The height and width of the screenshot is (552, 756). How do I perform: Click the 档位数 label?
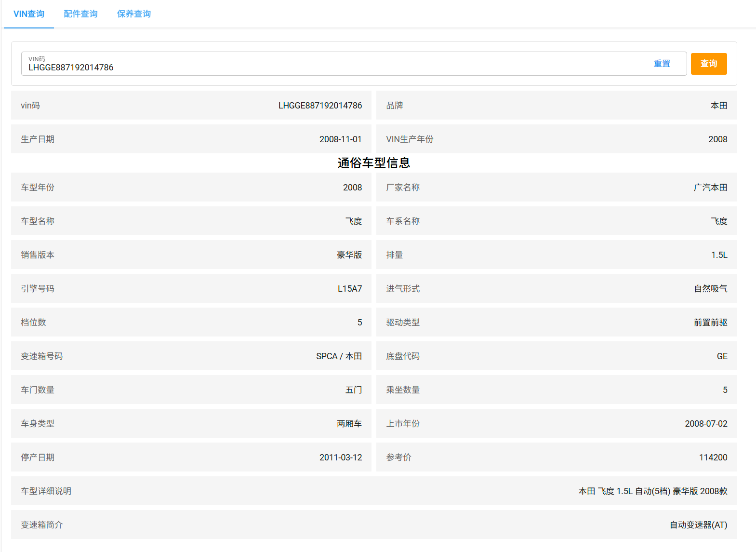coord(33,323)
